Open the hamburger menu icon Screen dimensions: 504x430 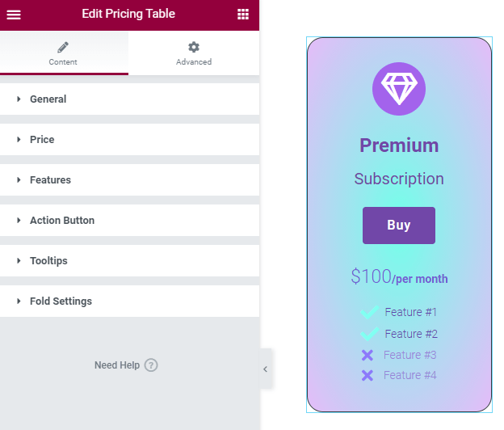click(14, 15)
